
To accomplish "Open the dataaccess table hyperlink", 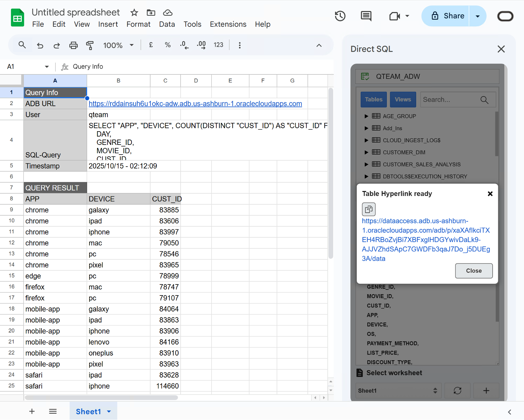I will click(426, 240).
